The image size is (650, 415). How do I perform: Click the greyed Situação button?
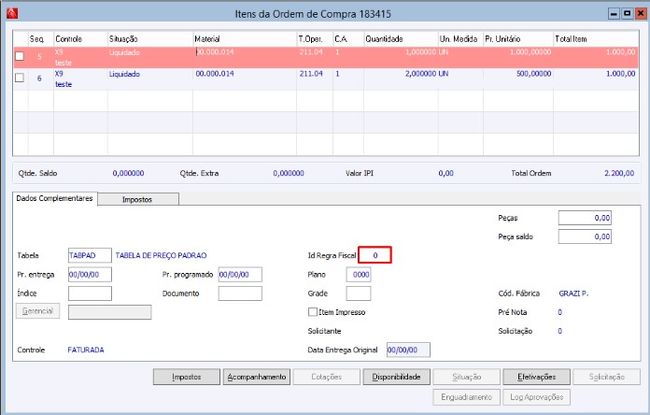coord(467,377)
